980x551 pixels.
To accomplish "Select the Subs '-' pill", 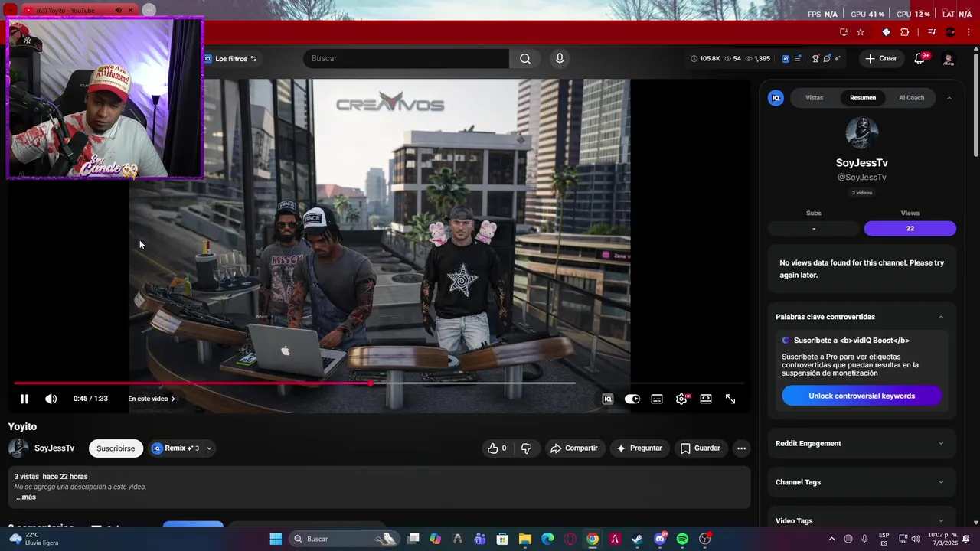I will pos(814,228).
